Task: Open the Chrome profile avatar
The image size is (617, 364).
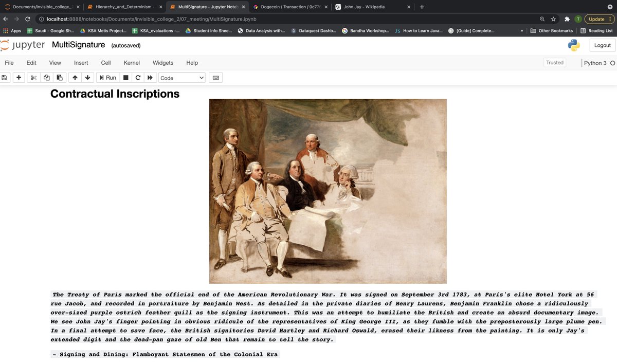Action: (x=578, y=19)
